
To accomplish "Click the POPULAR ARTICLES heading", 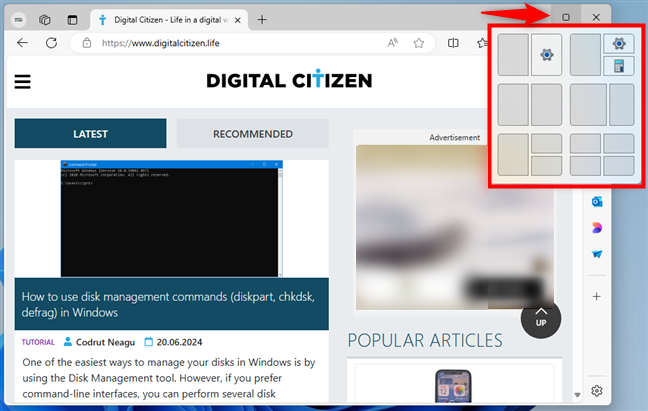I will pos(425,341).
